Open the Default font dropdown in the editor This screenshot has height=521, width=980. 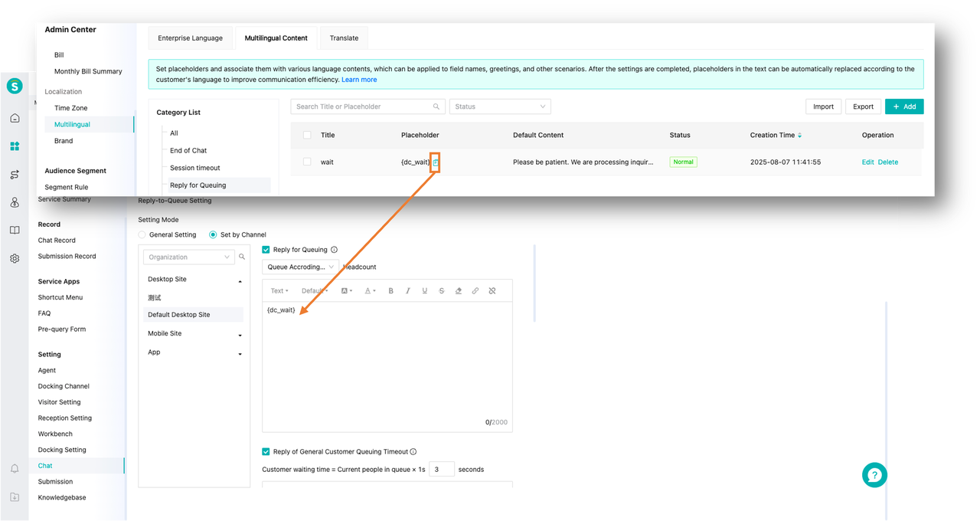pos(315,291)
